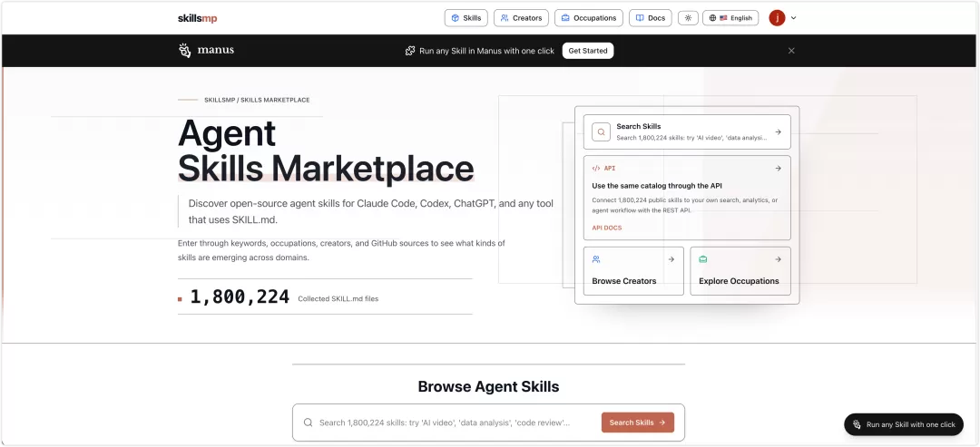Click the arrow on the API card
The image size is (980, 447).
(779, 168)
